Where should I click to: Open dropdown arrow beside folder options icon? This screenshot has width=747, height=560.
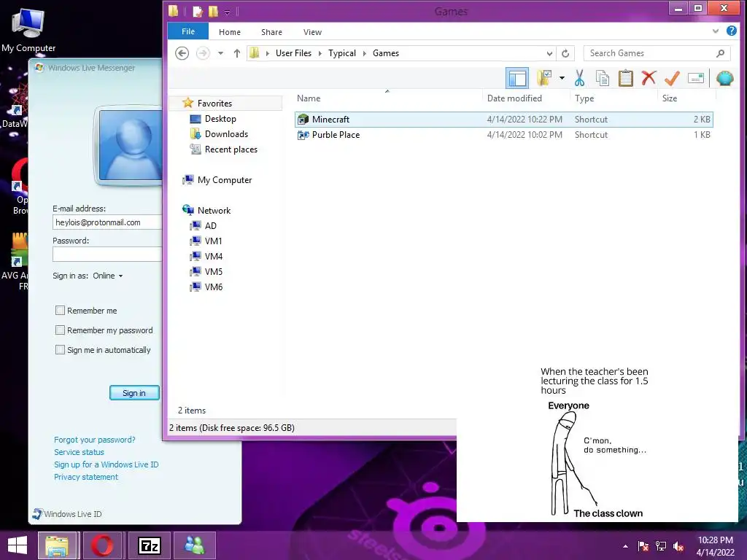[562, 78]
